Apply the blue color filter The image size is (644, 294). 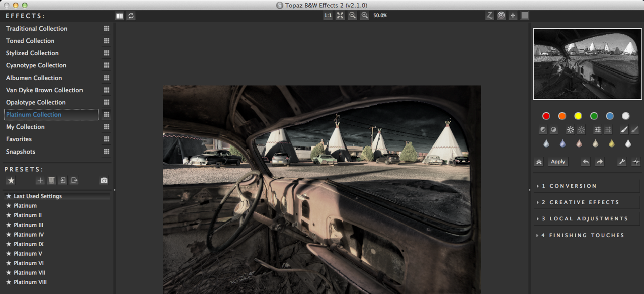pos(610,116)
